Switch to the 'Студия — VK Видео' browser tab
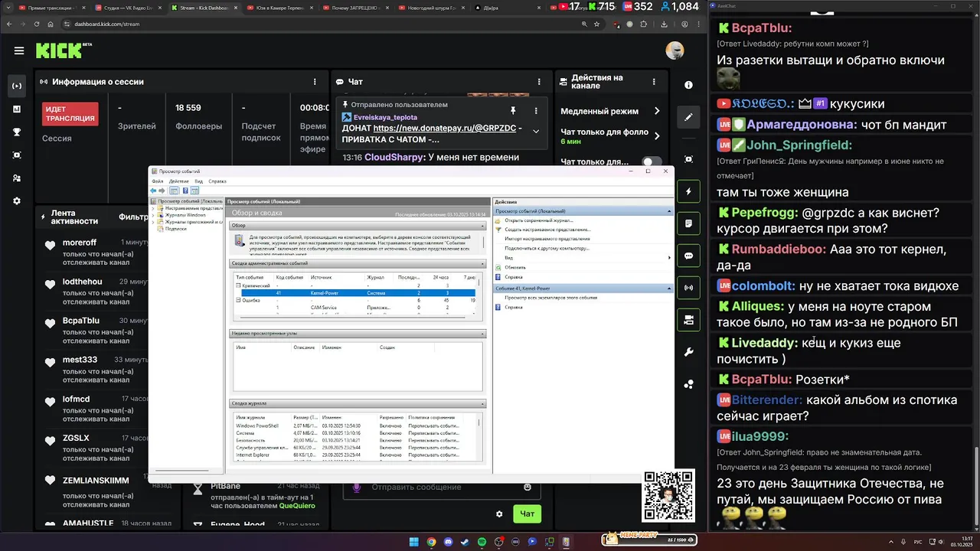The image size is (980, 551). coord(127,8)
